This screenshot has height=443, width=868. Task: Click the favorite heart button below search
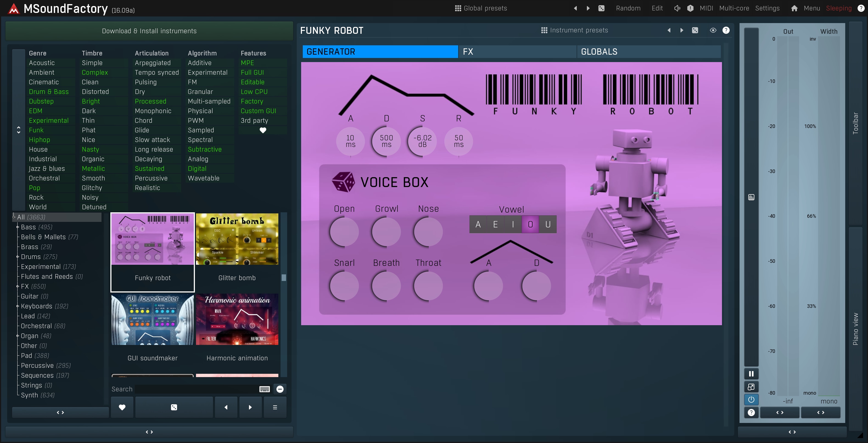click(122, 407)
